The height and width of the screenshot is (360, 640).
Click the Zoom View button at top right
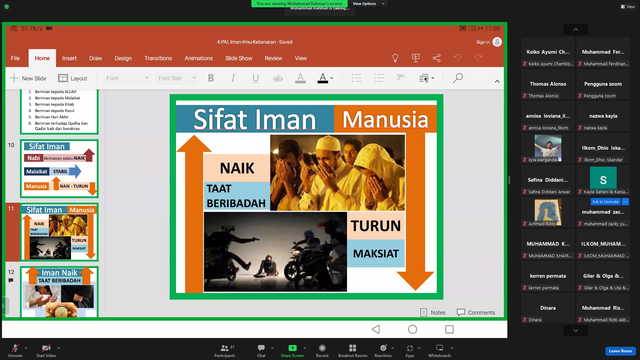pos(628,7)
